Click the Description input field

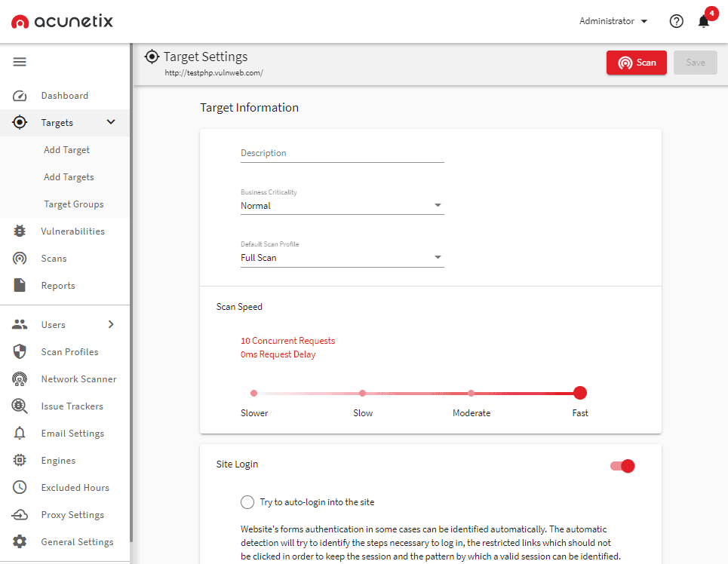[342, 153]
